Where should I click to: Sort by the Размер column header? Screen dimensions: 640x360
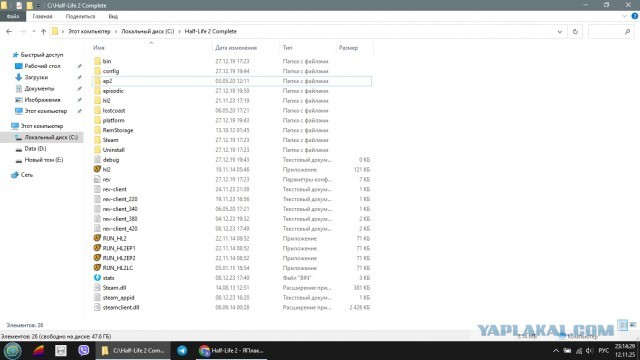click(x=348, y=48)
